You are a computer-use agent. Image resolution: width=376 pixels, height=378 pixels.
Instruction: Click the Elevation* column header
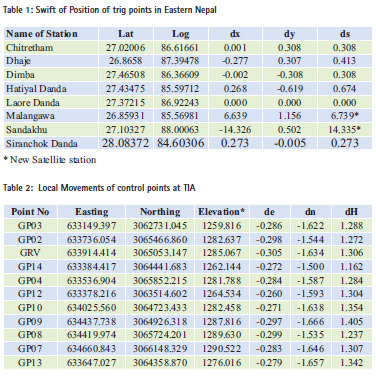coord(221,212)
